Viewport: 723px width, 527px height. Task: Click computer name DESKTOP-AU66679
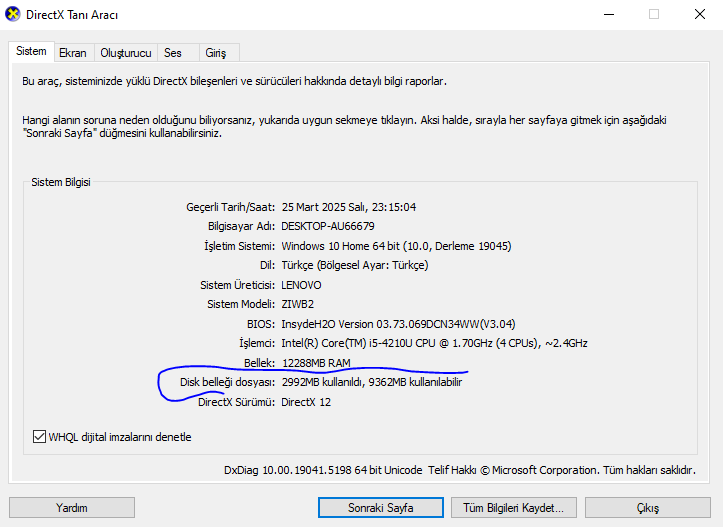click(328, 226)
